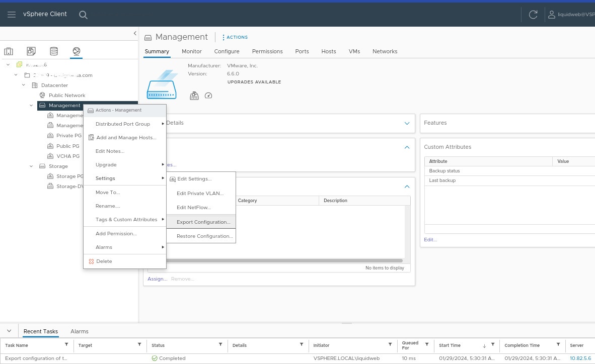Viewport: 595px width, 364px height.
Task: Select Restore Configuration menu entry
Action: pyautogui.click(x=204, y=236)
